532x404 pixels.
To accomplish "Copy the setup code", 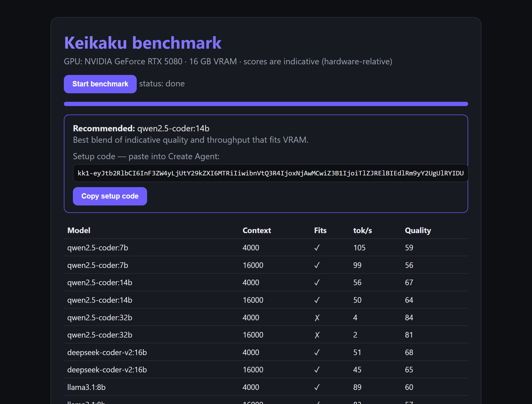I will (110, 196).
